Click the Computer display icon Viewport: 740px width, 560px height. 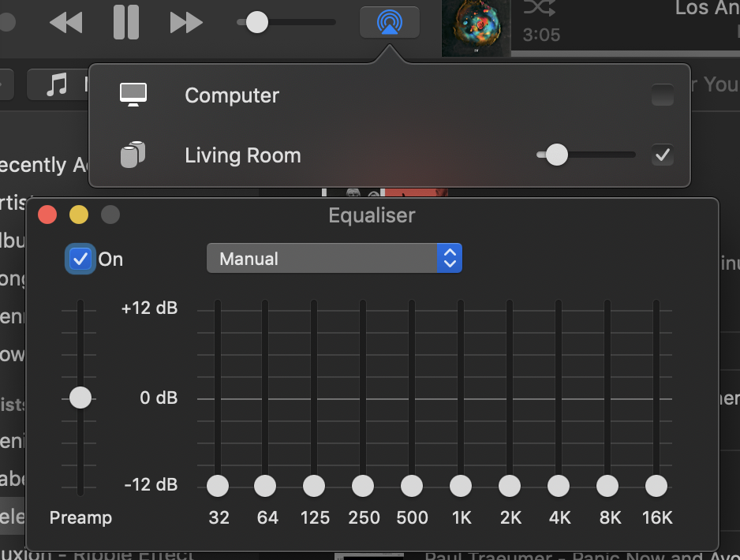pyautogui.click(x=133, y=95)
